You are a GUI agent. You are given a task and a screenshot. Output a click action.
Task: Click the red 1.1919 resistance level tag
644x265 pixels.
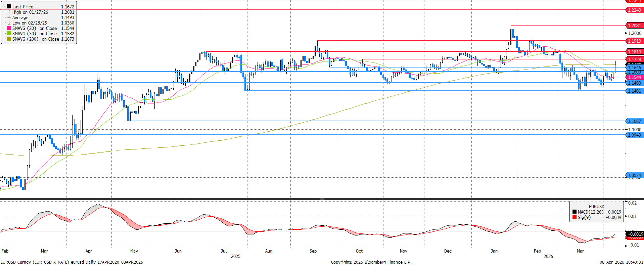(634, 41)
